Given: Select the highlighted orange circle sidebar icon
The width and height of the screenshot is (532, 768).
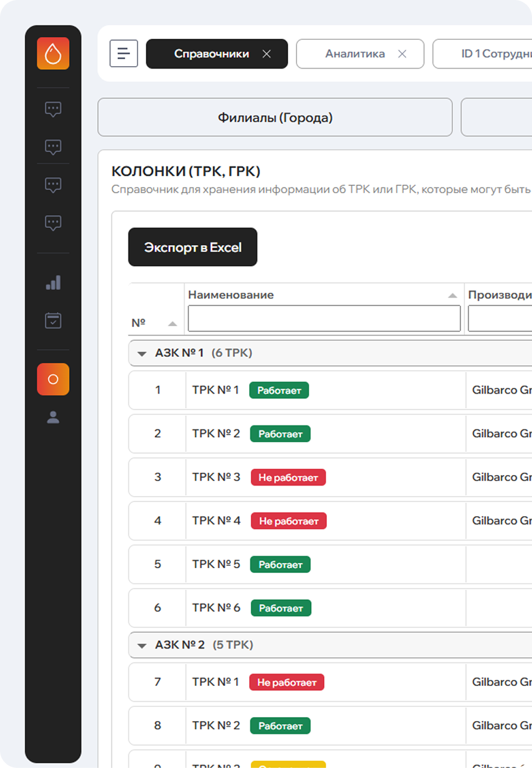Looking at the screenshot, I should click(53, 379).
